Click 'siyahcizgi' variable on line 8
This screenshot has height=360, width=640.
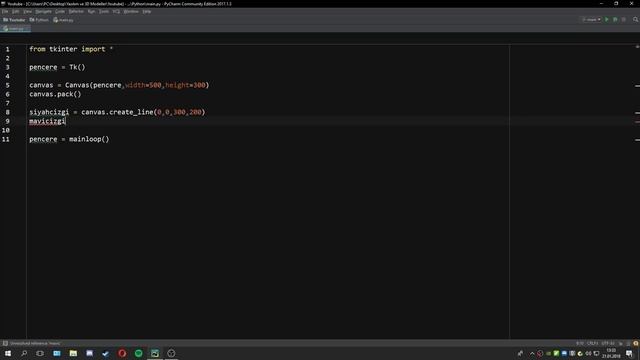coord(49,112)
